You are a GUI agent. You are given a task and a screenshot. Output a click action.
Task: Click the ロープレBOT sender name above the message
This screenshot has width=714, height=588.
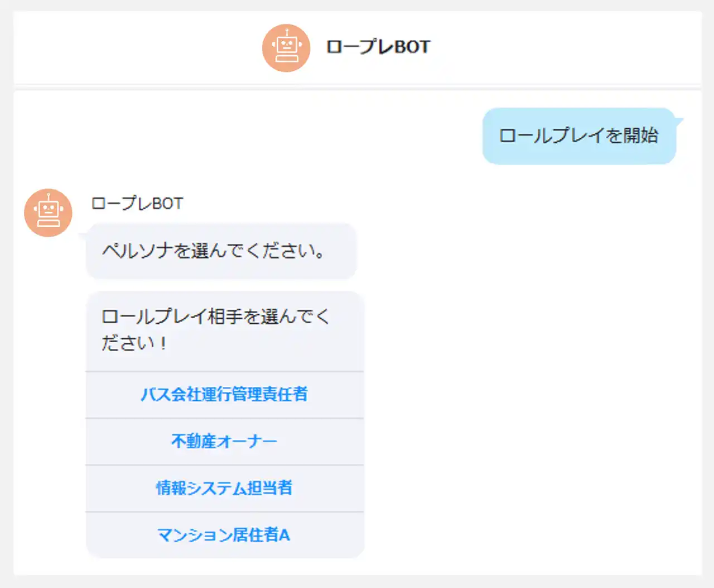pos(137,203)
